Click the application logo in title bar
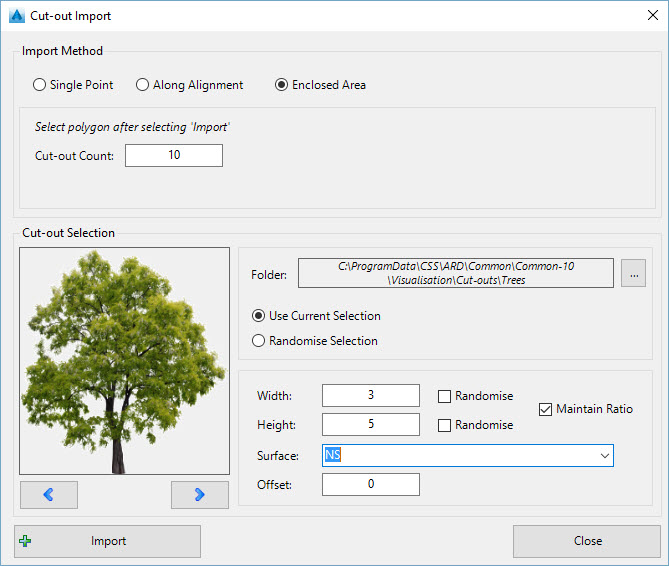This screenshot has height=566, width=669. point(16,16)
